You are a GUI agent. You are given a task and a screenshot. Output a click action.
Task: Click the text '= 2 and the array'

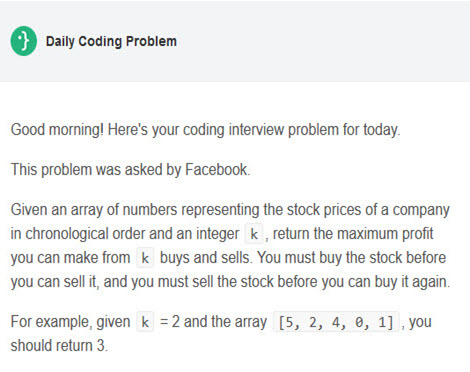tap(213, 322)
